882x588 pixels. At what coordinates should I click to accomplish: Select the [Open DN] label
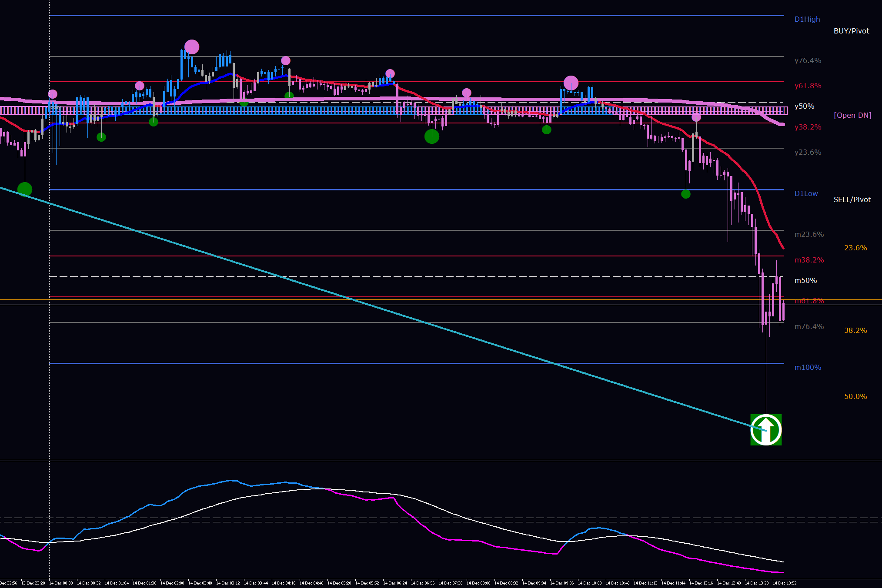[x=852, y=115]
